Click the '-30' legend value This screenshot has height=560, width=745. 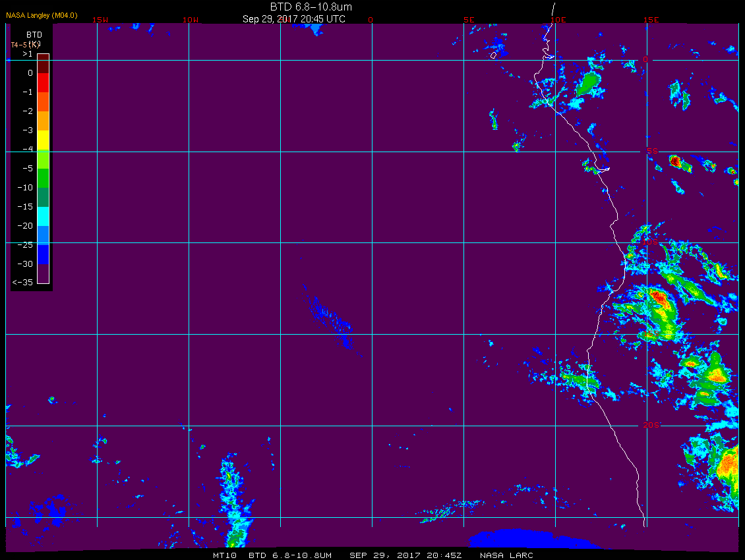tap(25, 264)
